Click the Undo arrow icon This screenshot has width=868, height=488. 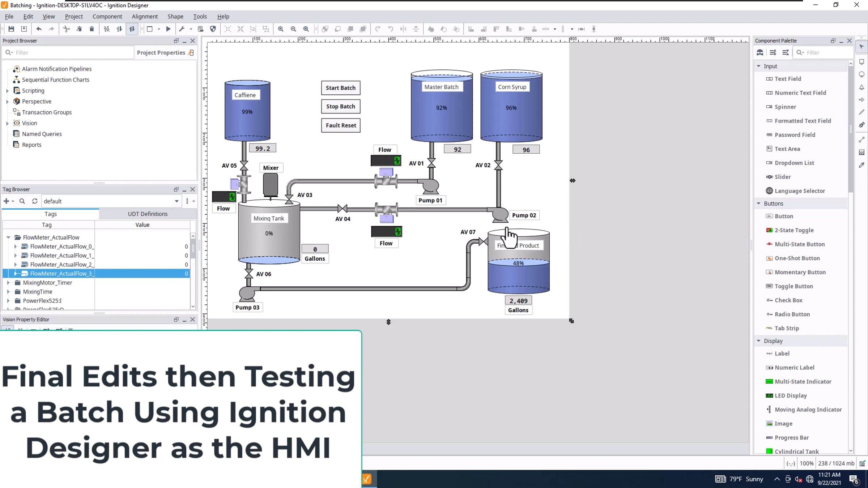pyautogui.click(x=39, y=29)
